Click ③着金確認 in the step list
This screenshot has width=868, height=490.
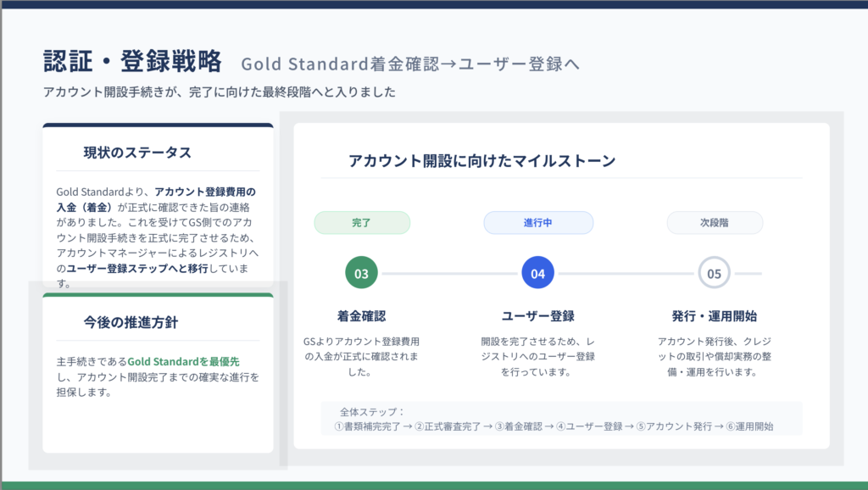pos(518,426)
